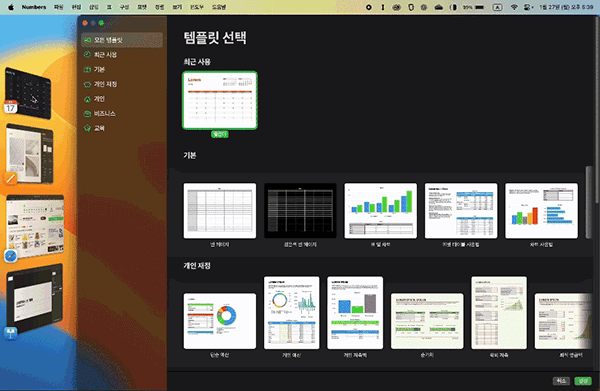600x391 pixels.
Task: Open the 개인 sidebar category
Action: pyautogui.click(x=122, y=99)
